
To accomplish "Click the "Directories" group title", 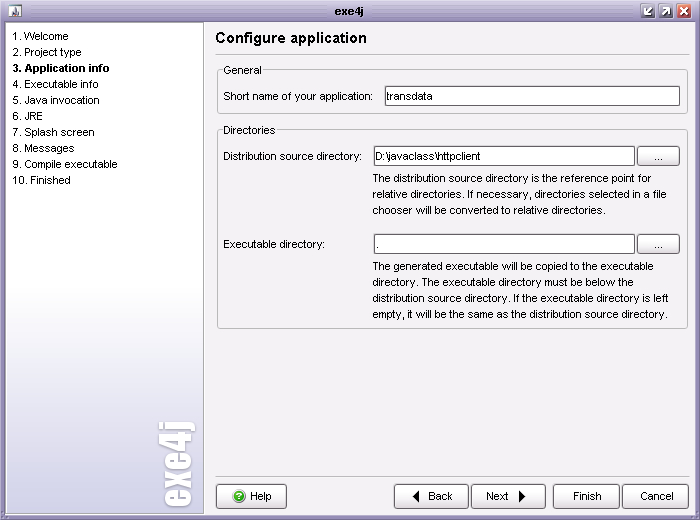I will (x=249, y=130).
